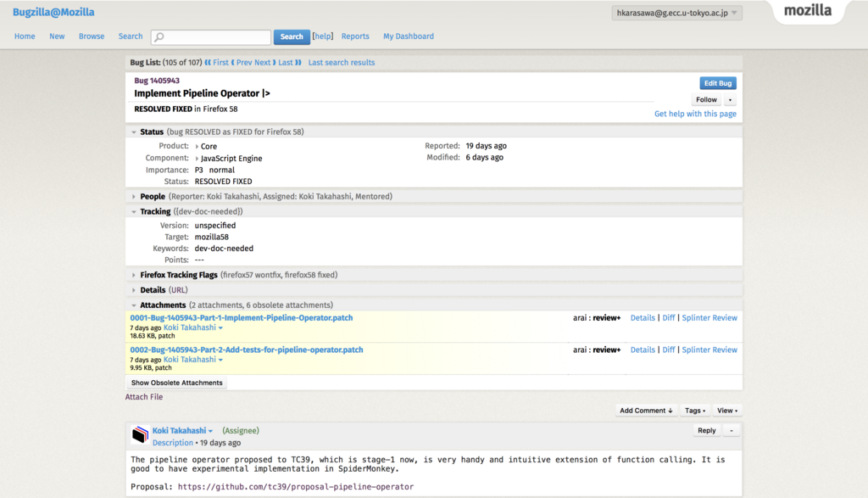Show Obsolete Attachments
Screen dimensions: 868x498
pyautogui.click(x=176, y=383)
